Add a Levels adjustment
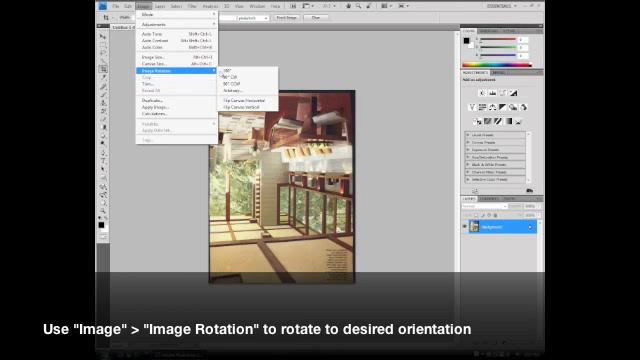 point(493,93)
